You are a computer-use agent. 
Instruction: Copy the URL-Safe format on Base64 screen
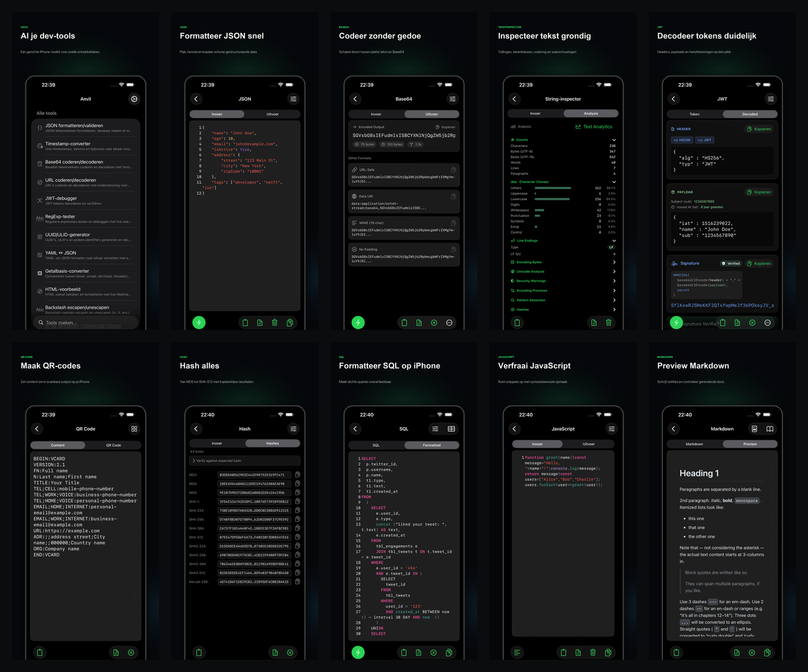(x=454, y=170)
